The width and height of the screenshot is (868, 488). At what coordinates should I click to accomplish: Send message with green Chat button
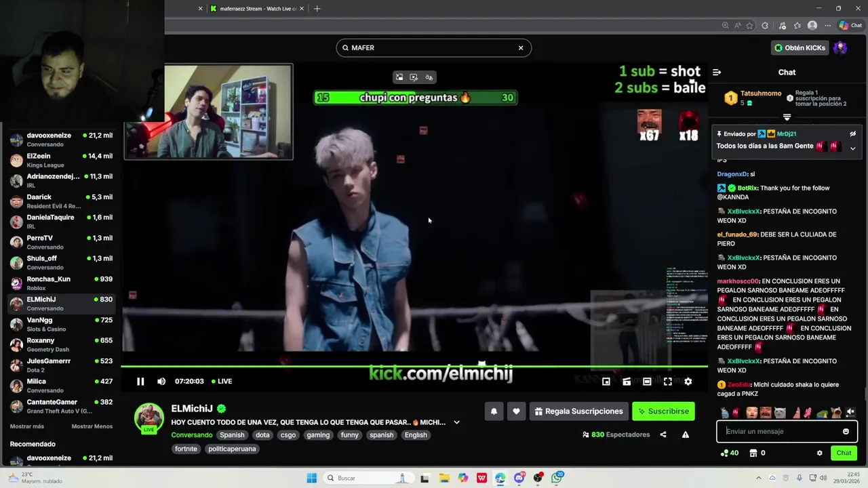pos(844,453)
